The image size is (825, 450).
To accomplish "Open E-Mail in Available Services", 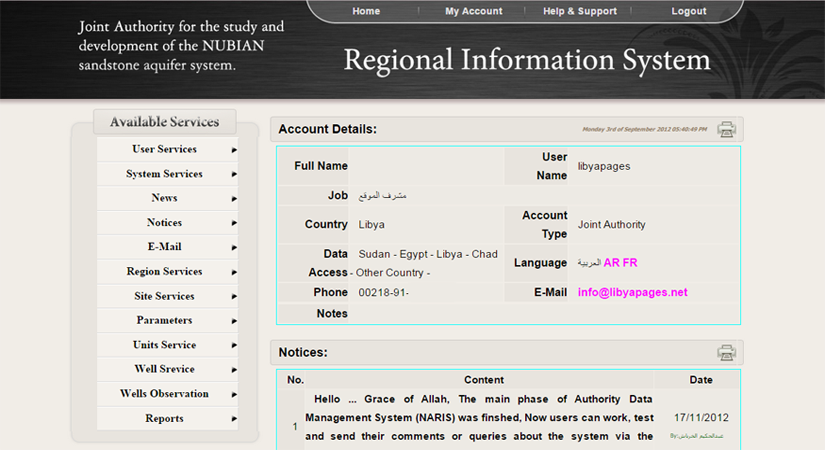I will coord(165,247).
